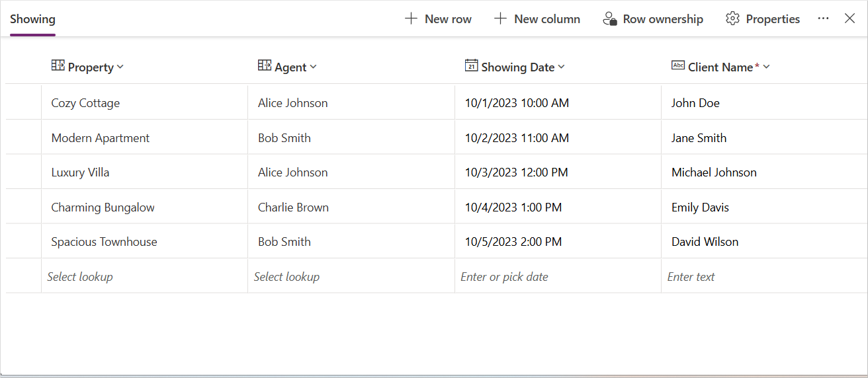Image resolution: width=868 pixels, height=378 pixels.
Task: Click the plus icon of New column
Action: point(500,19)
